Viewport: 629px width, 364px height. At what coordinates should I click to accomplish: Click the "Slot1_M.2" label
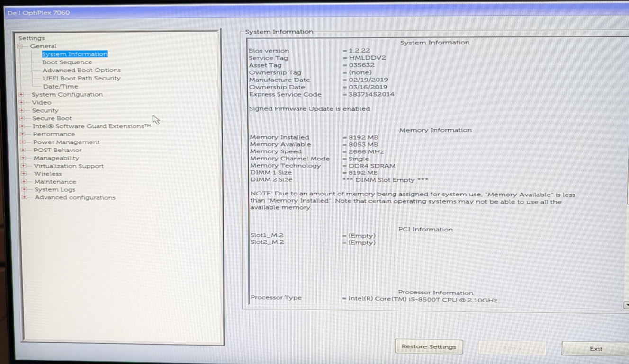click(267, 235)
